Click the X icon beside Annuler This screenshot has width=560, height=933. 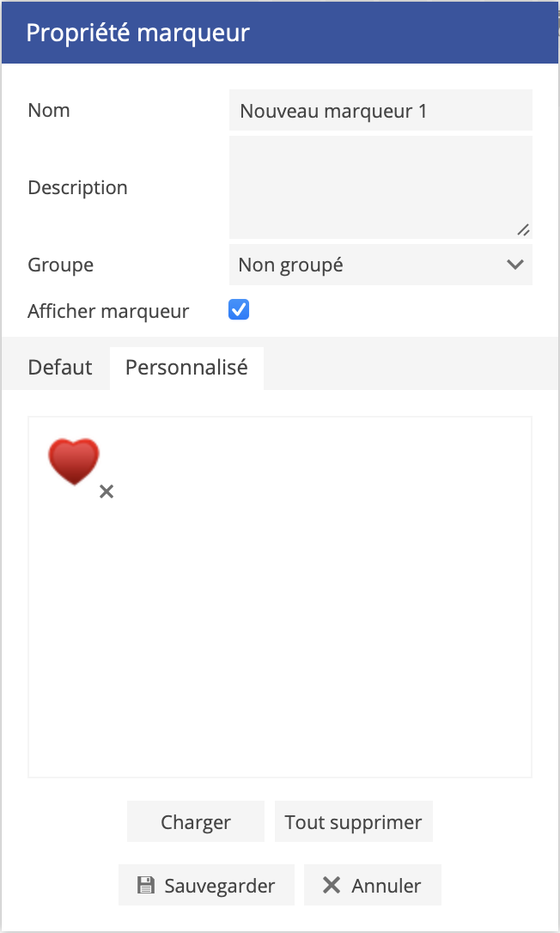(331, 885)
